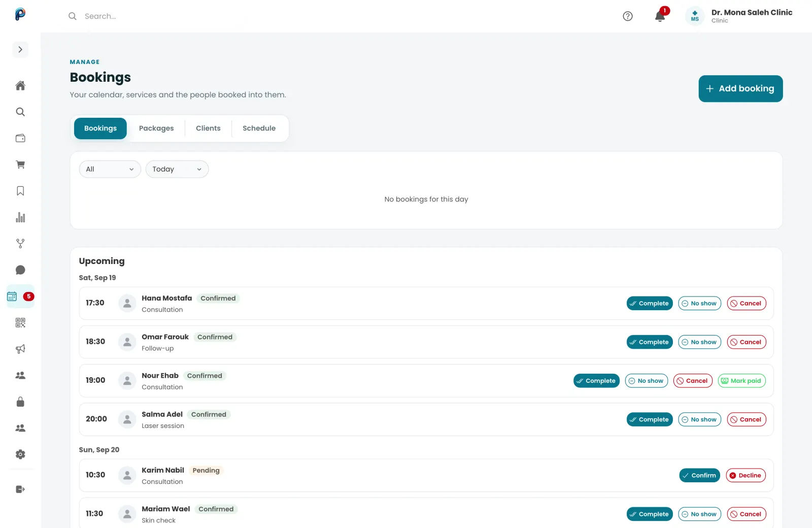This screenshot has height=528, width=812.
Task: Mark Salma Adel as No show
Action: click(699, 420)
